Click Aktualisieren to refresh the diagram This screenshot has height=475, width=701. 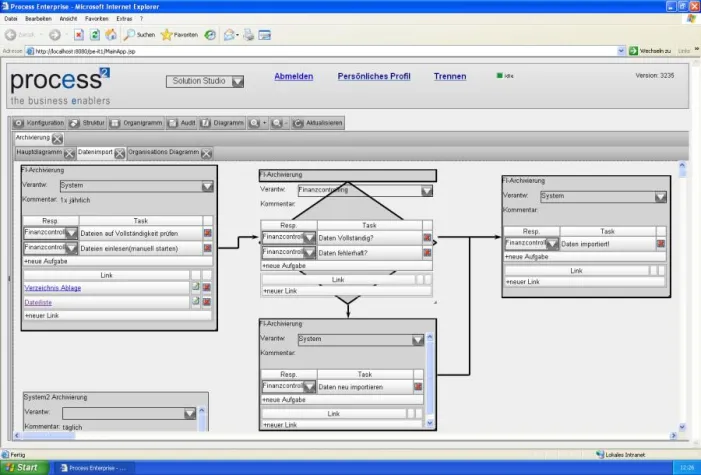[x=318, y=123]
